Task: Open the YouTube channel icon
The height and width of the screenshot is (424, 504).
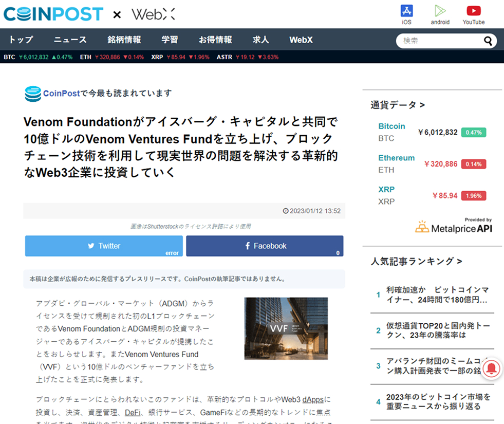Action: [x=473, y=11]
